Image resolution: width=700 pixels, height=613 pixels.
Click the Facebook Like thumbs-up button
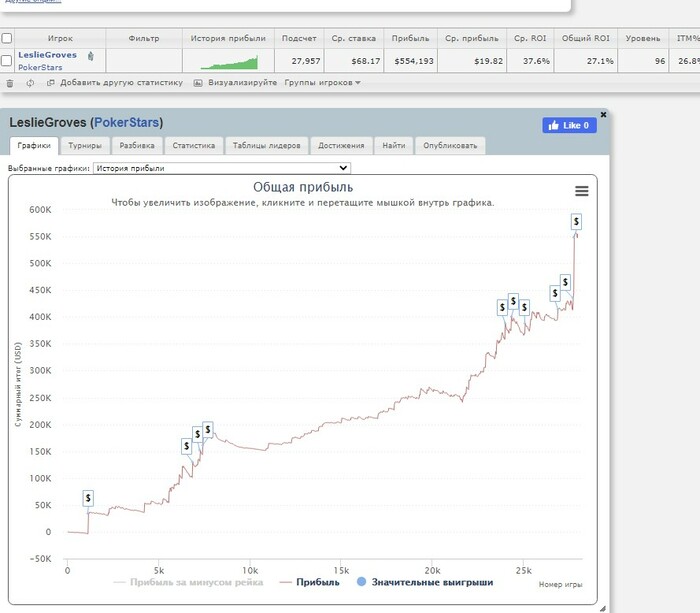pos(569,125)
